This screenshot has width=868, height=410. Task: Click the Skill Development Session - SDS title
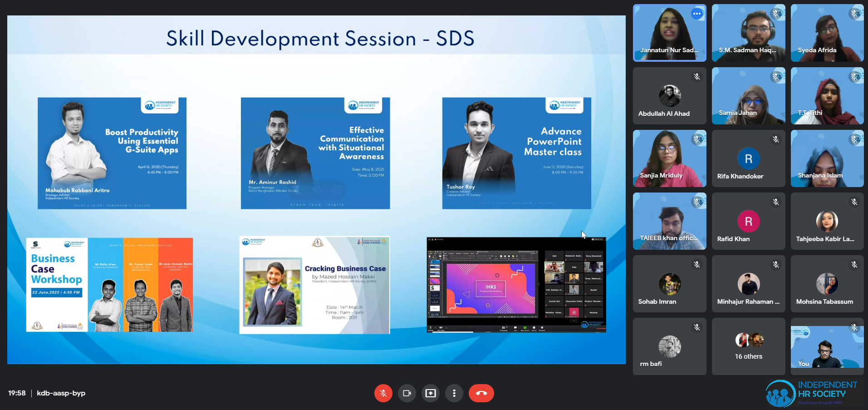320,39
